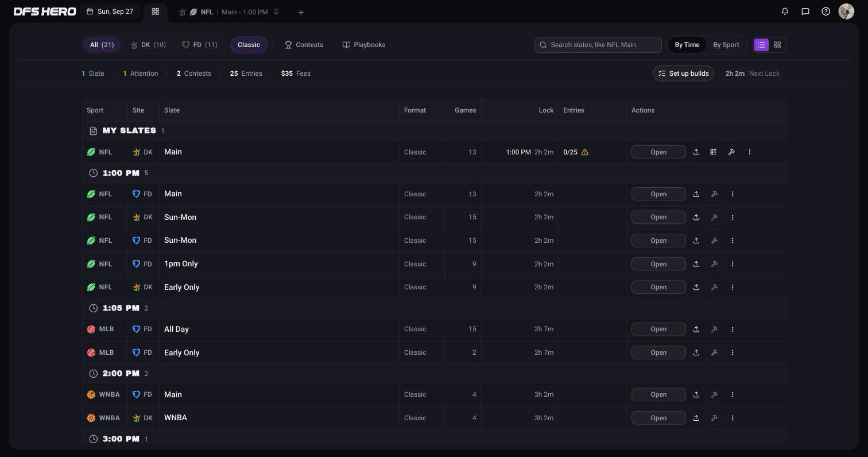Switch to the NFL Main 1:00 PM tab
Screen dimensions: 868x457
coord(228,12)
